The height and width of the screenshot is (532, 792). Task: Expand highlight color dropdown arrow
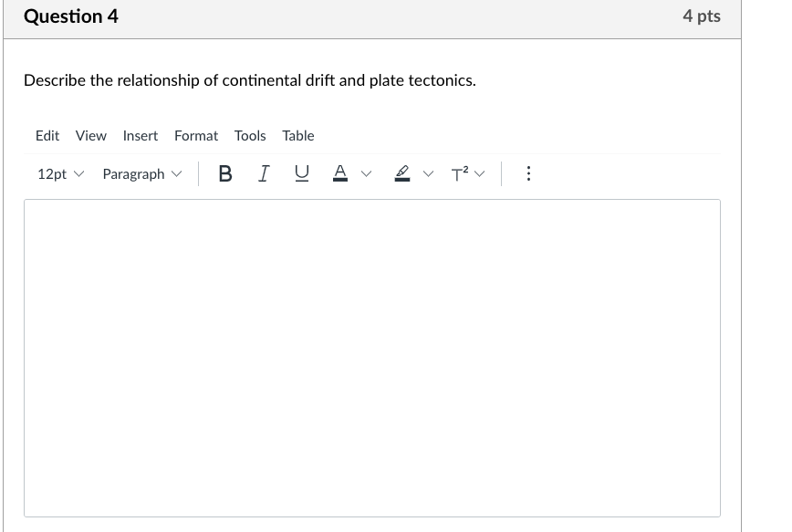pyautogui.click(x=428, y=173)
